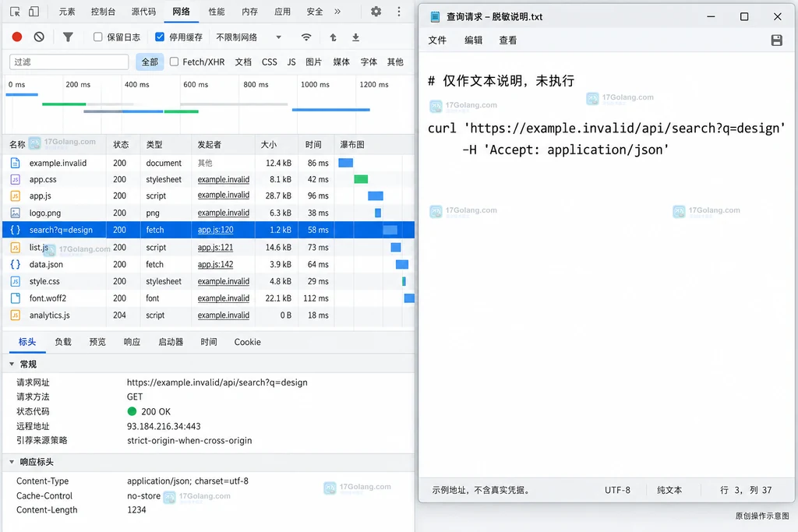Select logo.png image request icon
The image size is (798, 532).
pyautogui.click(x=16, y=213)
